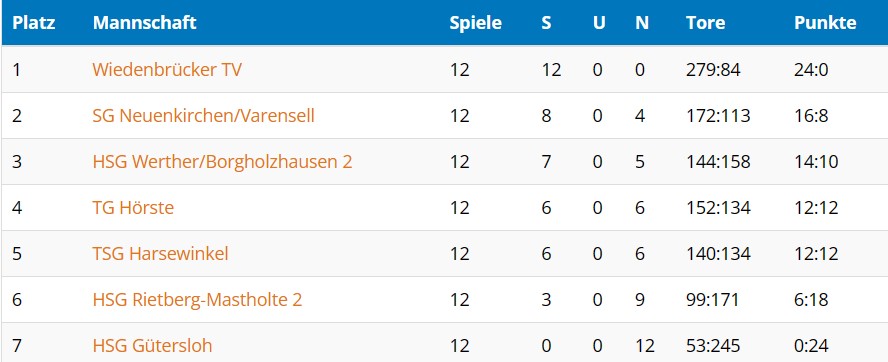Select the 0:24 points cell

pyautogui.click(x=811, y=346)
